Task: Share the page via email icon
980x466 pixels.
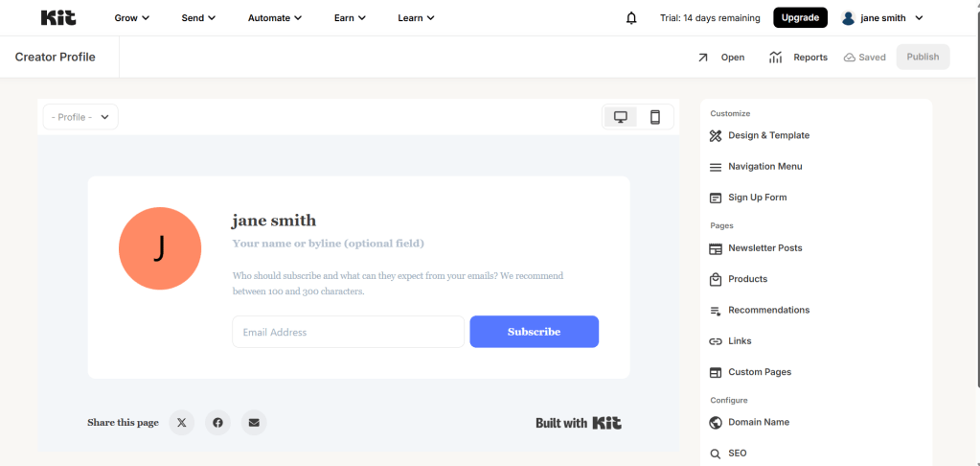Action: (253, 422)
